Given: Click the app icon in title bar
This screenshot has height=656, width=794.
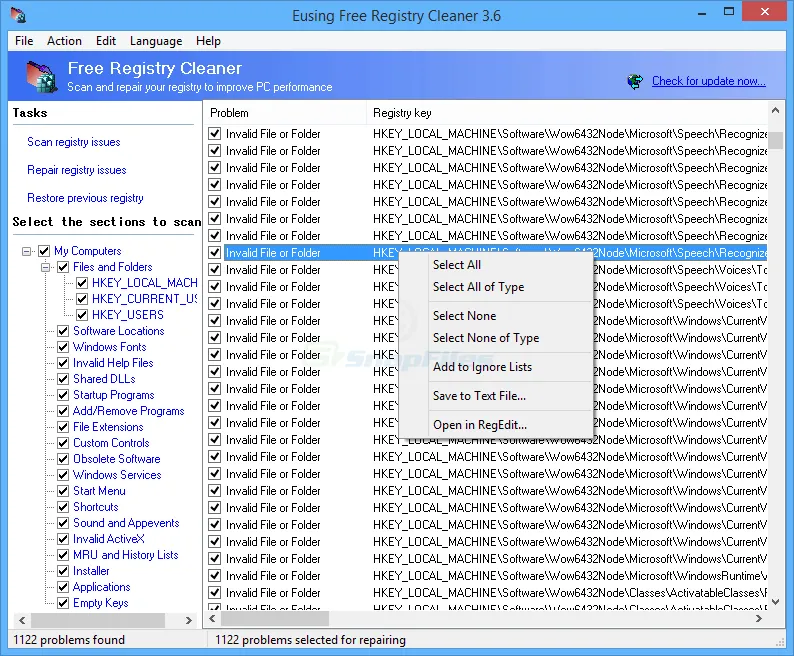Looking at the screenshot, I should (18, 15).
